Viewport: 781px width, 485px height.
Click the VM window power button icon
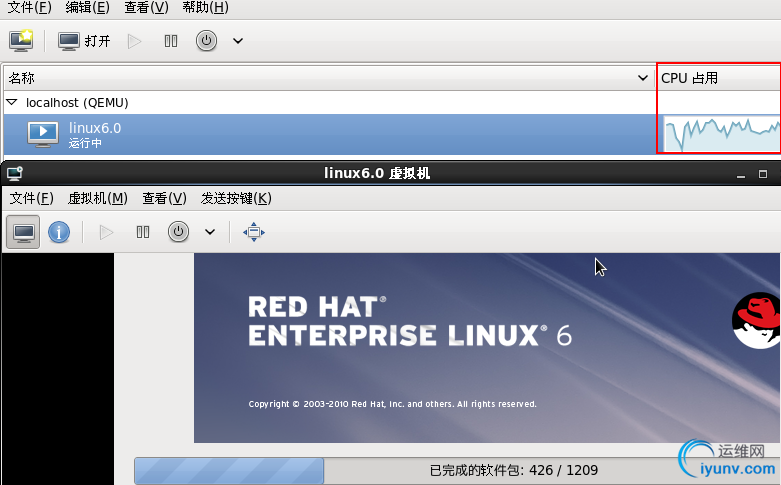click(178, 232)
